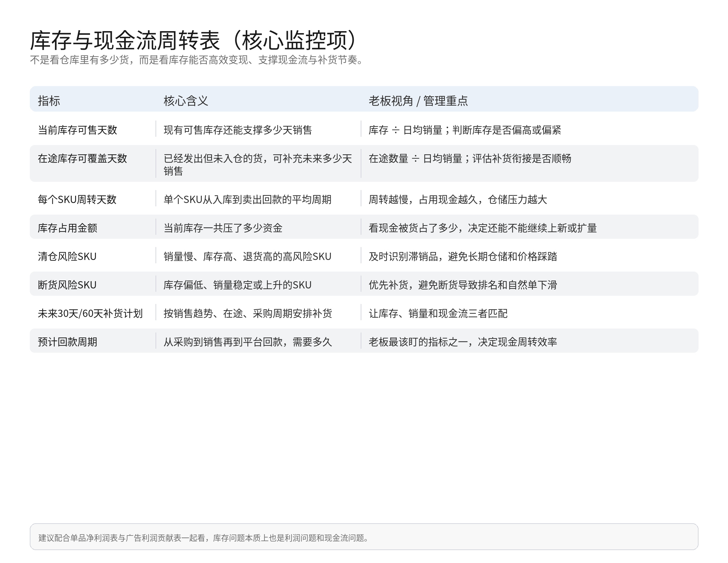Click the cell 当前库存一共压了多少资金
This screenshot has height=563, width=728.
(223, 228)
